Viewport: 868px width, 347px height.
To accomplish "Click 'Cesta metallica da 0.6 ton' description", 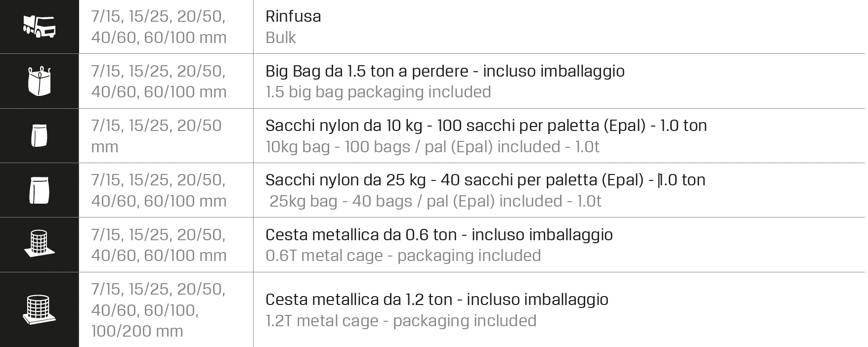I will tap(439, 234).
